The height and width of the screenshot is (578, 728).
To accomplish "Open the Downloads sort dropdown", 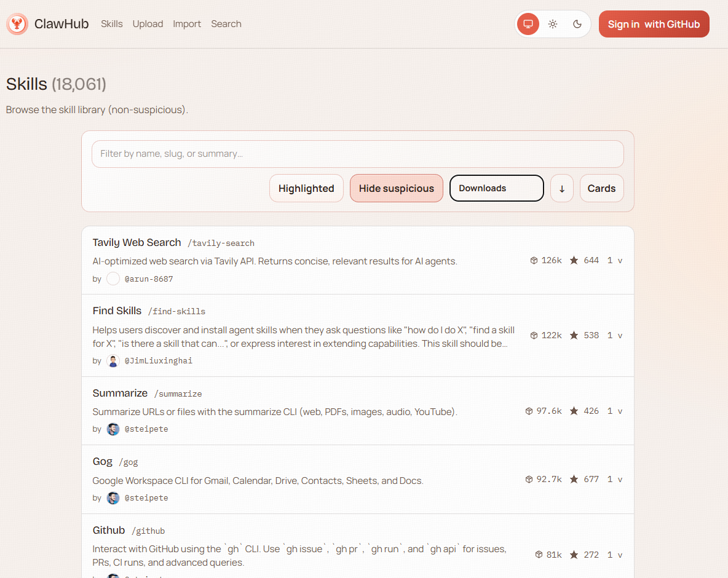I will tap(496, 188).
